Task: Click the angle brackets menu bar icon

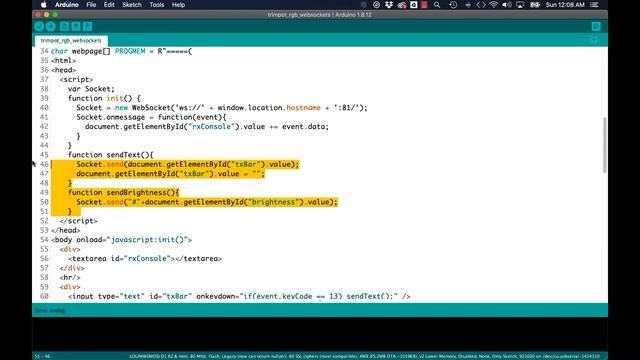Action: coord(481,5)
